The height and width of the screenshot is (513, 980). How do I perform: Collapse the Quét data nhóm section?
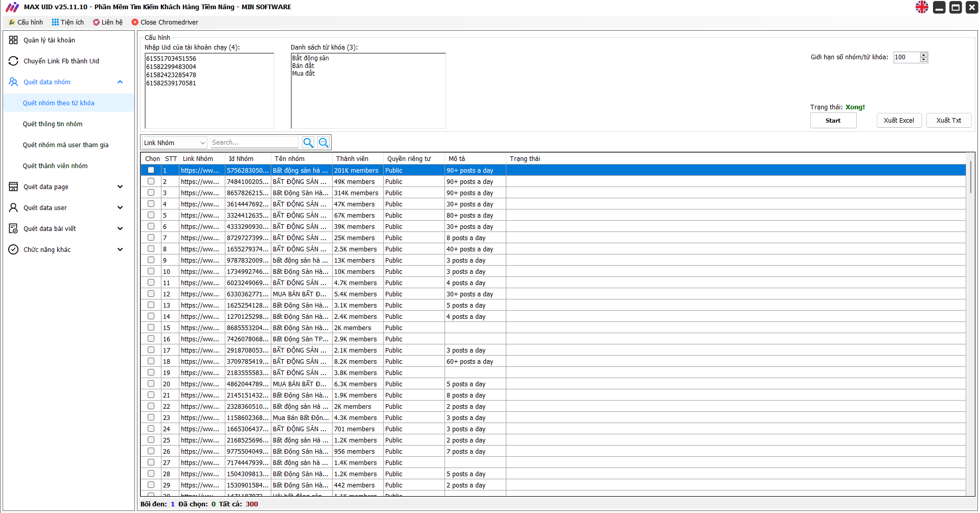click(x=120, y=82)
